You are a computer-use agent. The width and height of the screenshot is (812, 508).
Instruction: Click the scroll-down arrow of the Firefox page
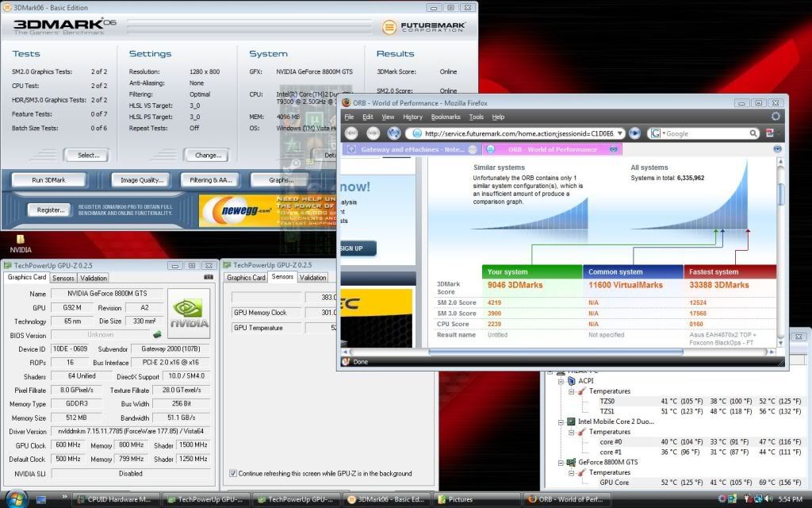781,343
